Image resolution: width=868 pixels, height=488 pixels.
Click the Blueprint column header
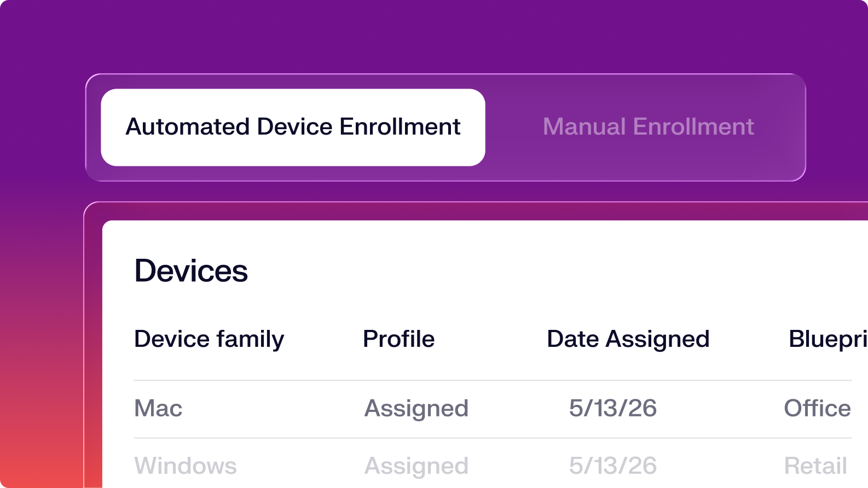(828, 339)
